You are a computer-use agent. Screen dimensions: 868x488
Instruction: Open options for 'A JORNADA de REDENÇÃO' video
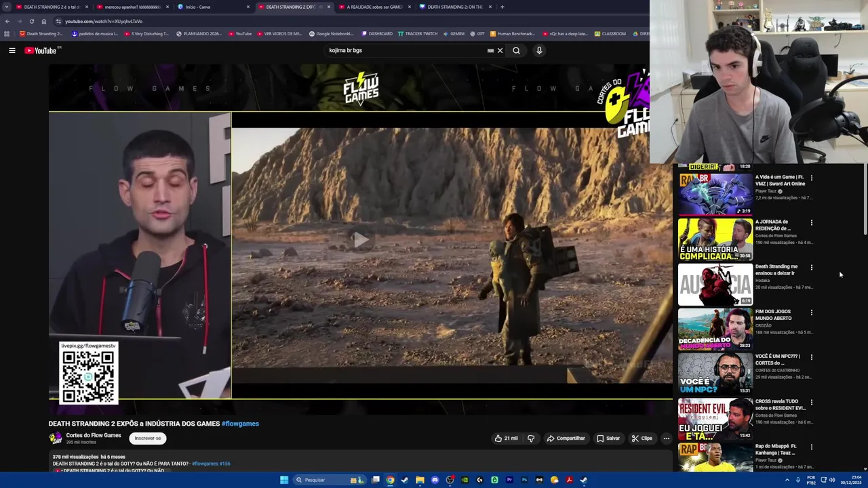click(812, 222)
